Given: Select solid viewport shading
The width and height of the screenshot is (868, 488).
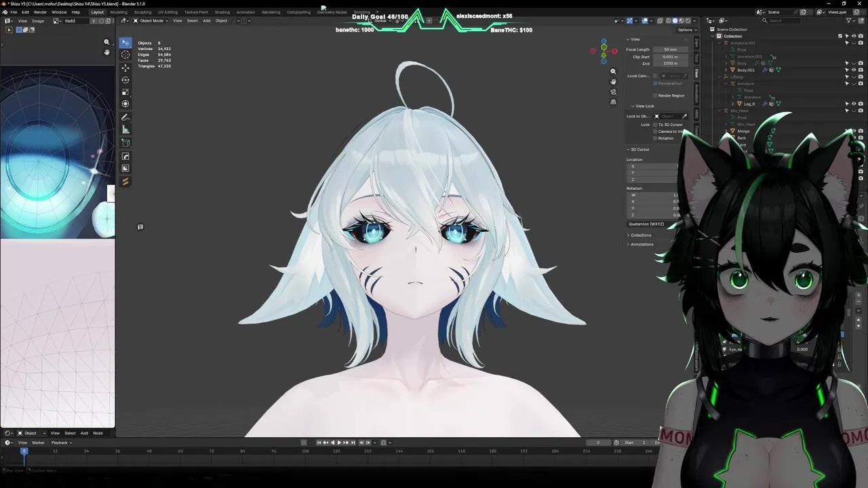Looking at the screenshot, I should click(x=675, y=20).
